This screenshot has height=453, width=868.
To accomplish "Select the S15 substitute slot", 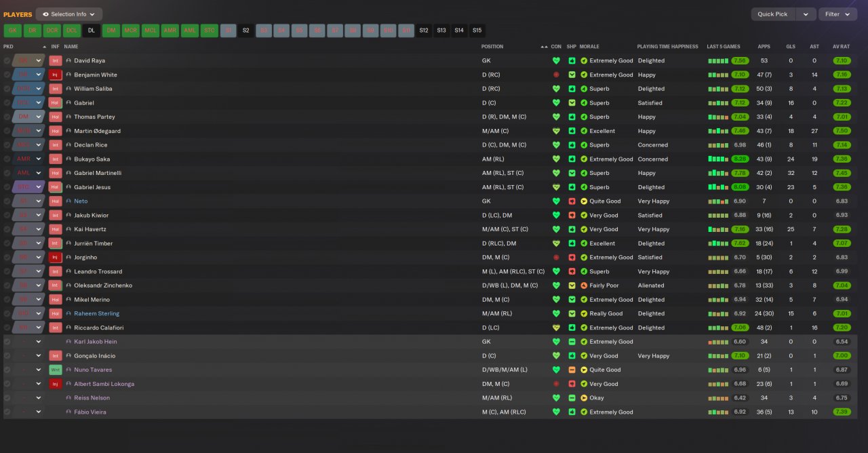I will click(x=477, y=31).
